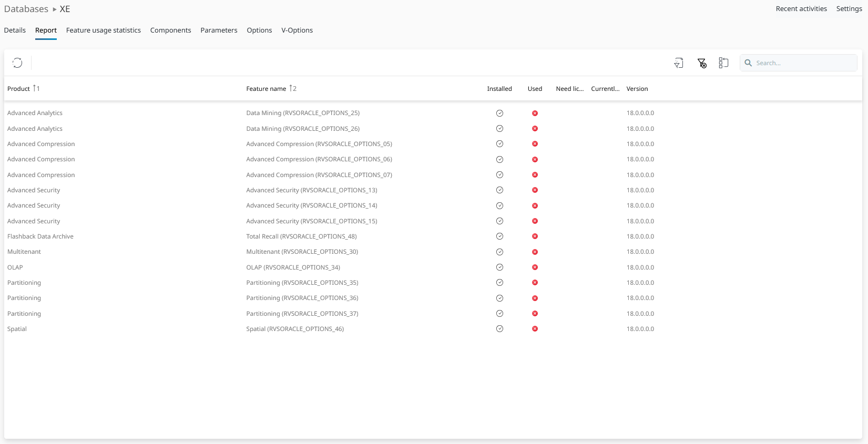868x444 pixels.
Task: Click Installed checkmark for Multitenant row
Action: (499, 252)
